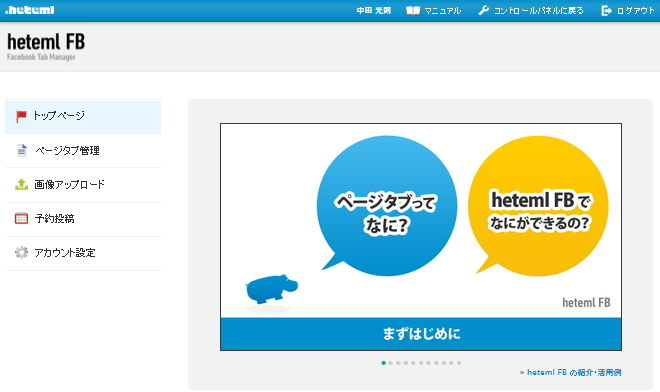Screen dimensions: 660x392
Task: Click the red flag icon beside トップページ
Action: tap(21, 116)
